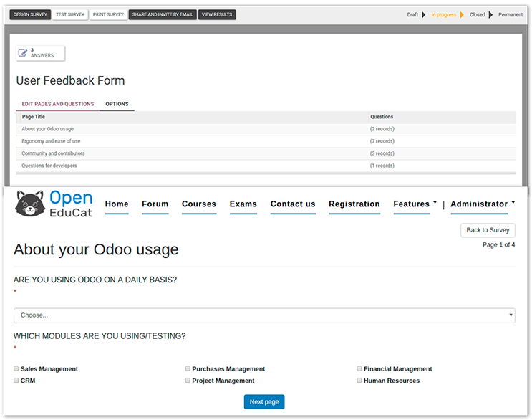The image size is (532, 420).
Task: Click the (7 records) cell
Action: (x=382, y=141)
